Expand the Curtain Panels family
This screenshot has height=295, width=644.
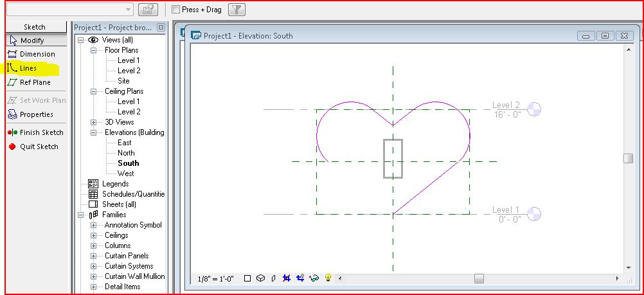94,256
